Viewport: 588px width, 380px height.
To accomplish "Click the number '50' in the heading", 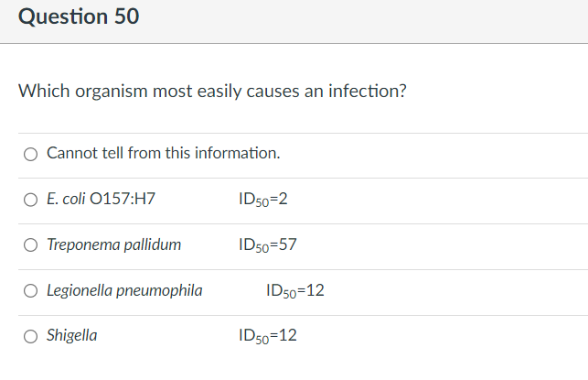I will click(x=127, y=16).
